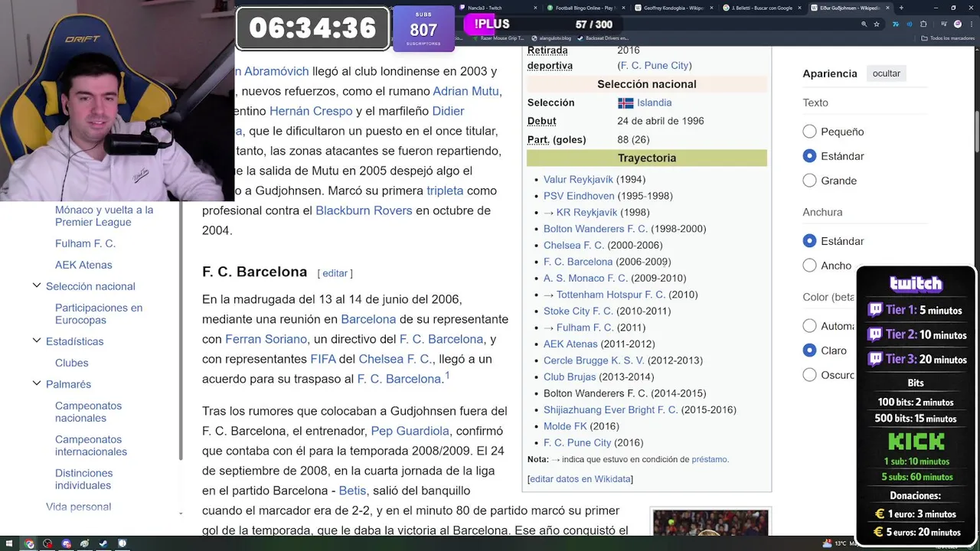Go to Fulham F. C. in contents
This screenshot has width=980, height=551.
pyautogui.click(x=85, y=243)
